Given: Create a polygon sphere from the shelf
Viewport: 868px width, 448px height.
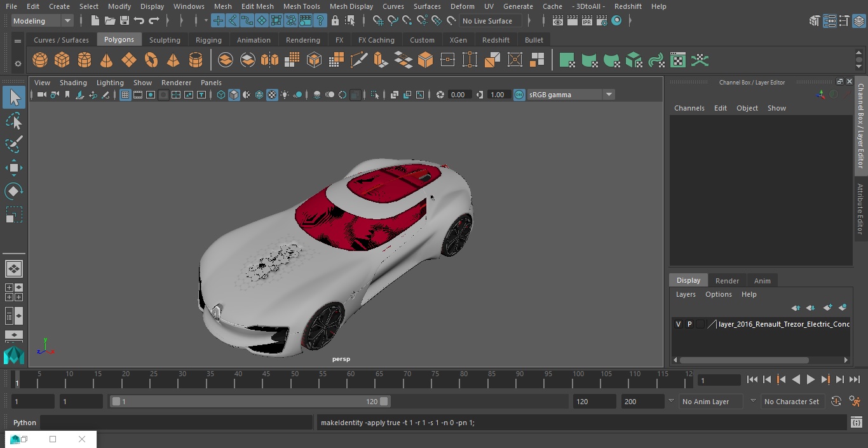Looking at the screenshot, I should point(40,60).
